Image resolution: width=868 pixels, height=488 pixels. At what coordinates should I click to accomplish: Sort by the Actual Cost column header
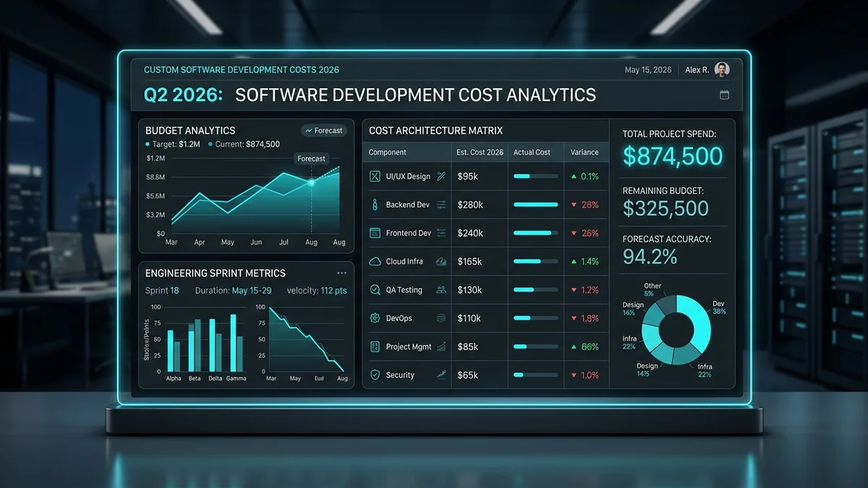coord(532,153)
